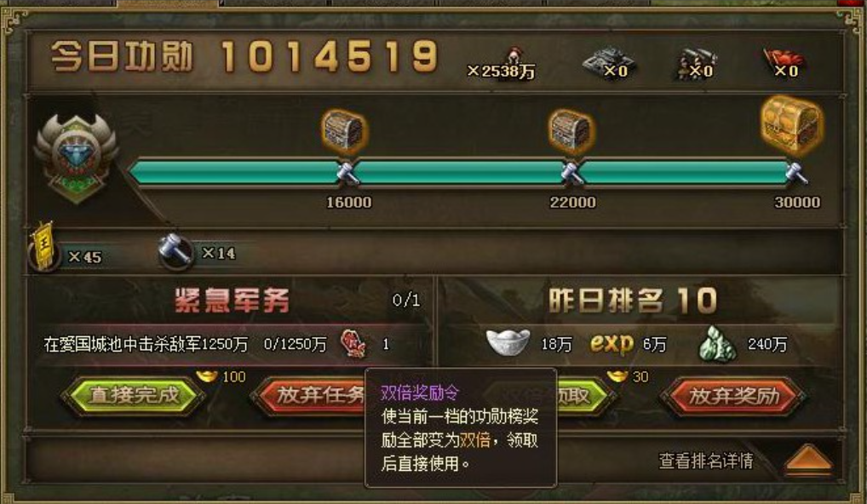Click the red task reward item icon
This screenshot has width=867, height=504.
pyautogui.click(x=353, y=344)
